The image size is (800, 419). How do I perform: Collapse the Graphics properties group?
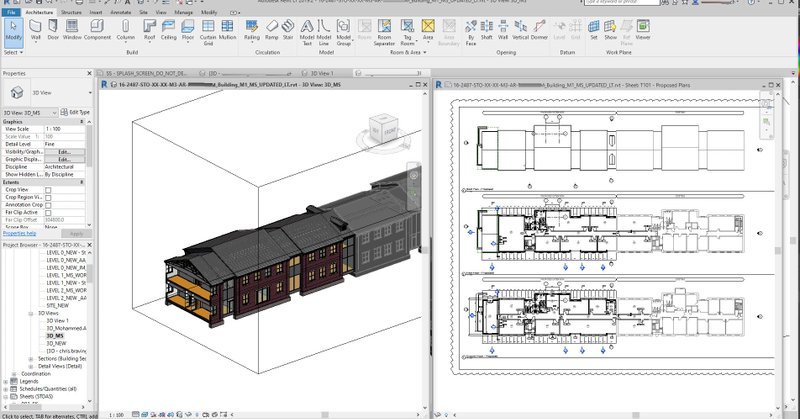82,122
